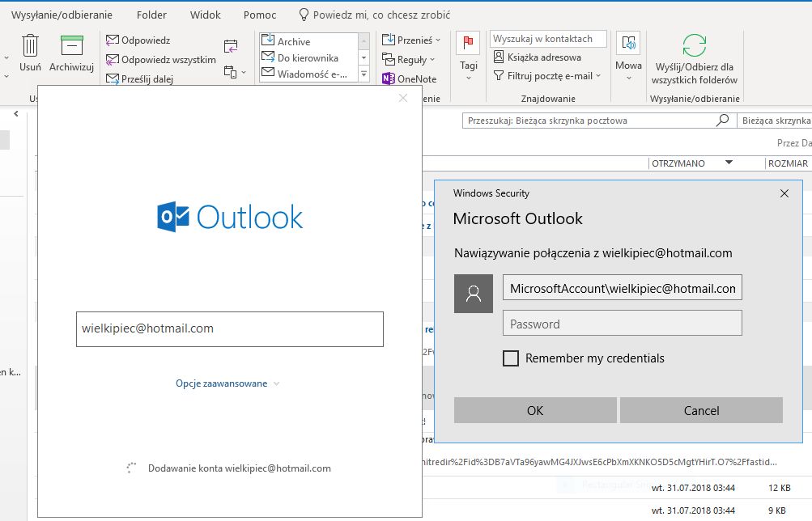
Task: Click Odpowiedz reply button
Action: 138,40
